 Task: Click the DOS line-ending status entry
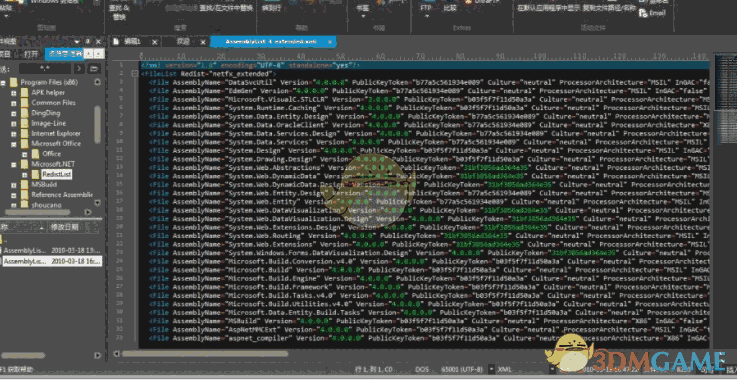click(x=422, y=370)
